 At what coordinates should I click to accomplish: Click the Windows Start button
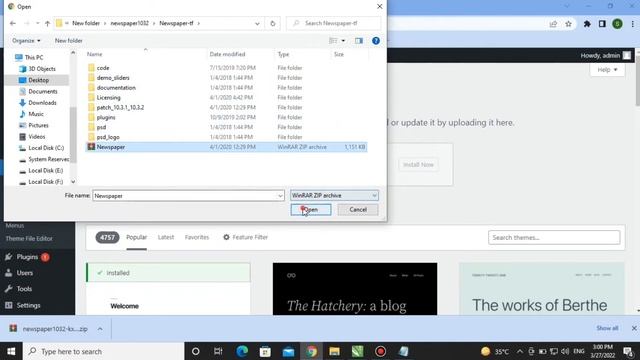pos(11,351)
